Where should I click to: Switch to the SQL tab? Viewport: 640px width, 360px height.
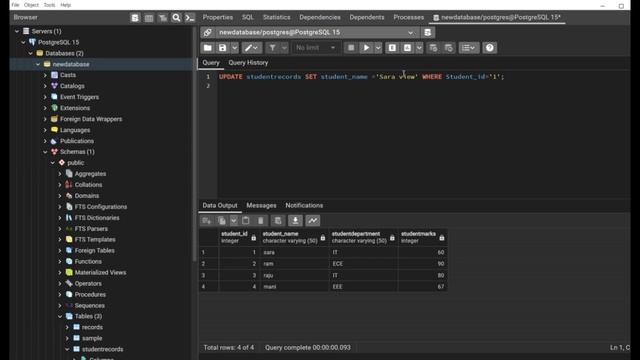[248, 18]
